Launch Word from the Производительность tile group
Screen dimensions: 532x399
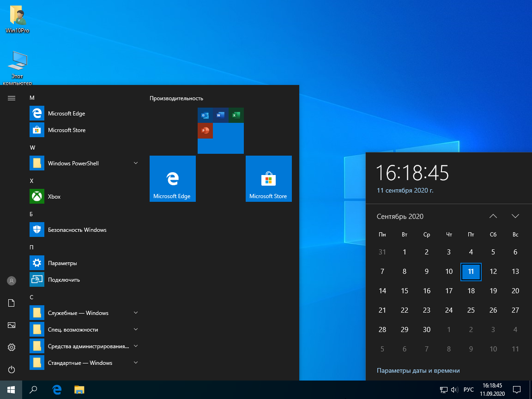[x=220, y=115]
